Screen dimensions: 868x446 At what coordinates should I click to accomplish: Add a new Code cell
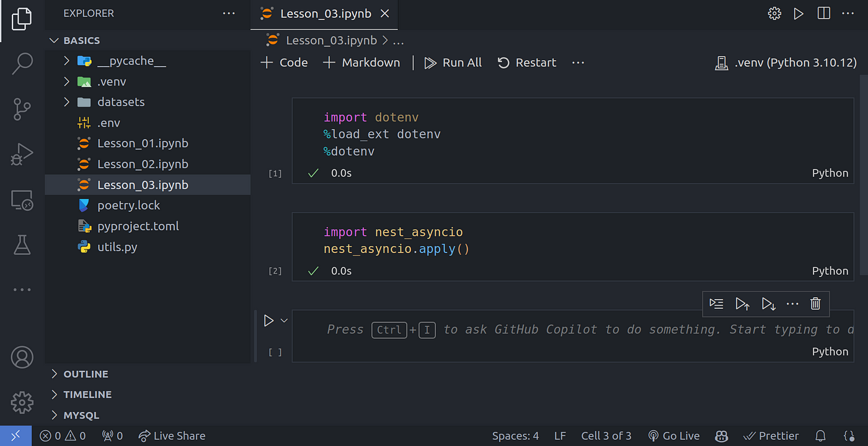tap(285, 63)
